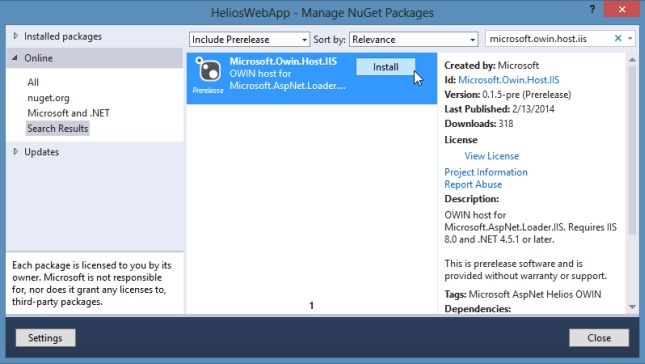
Task: Open the search history dropdown arrow
Action: tap(630, 39)
